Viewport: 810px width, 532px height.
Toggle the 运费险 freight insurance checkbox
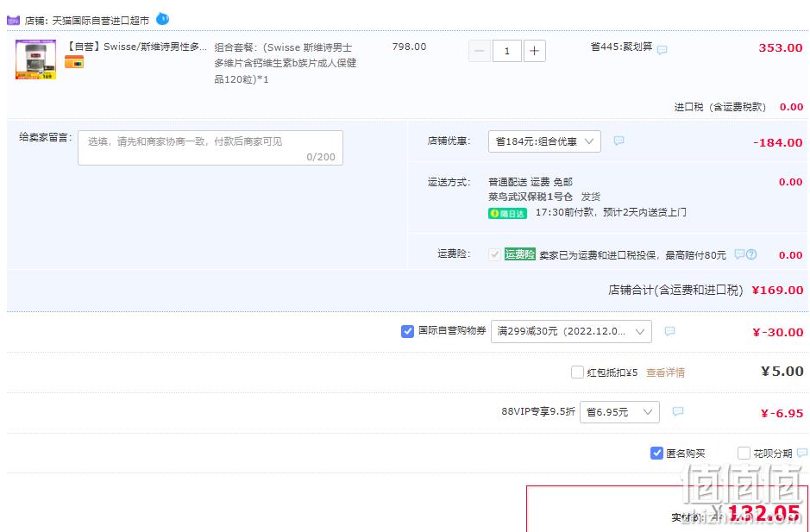tap(494, 254)
